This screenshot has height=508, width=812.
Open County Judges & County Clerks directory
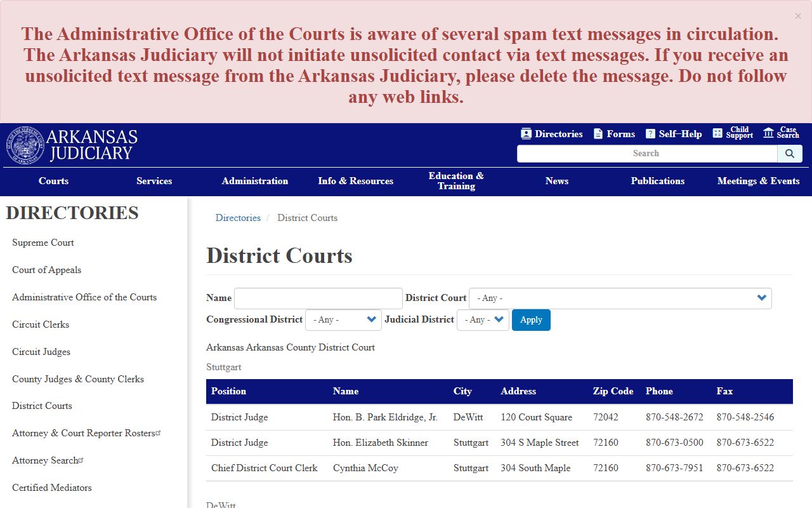click(x=78, y=379)
